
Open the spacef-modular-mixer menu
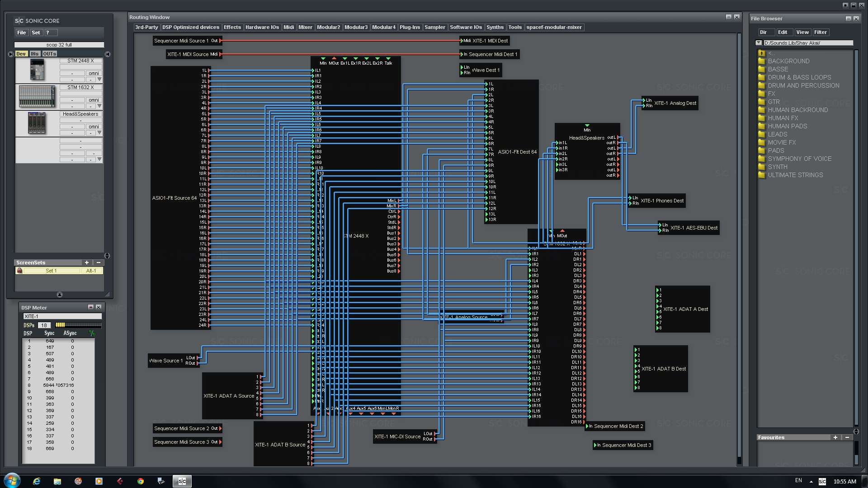[x=554, y=27]
